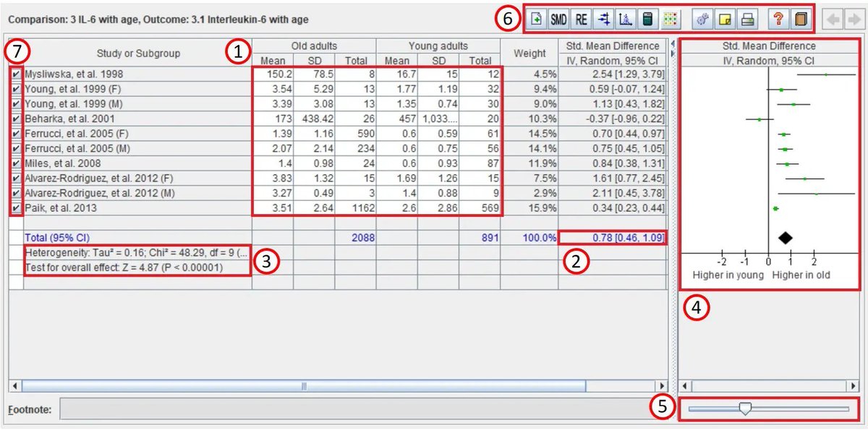Click in the Footnote input field

[365, 409]
